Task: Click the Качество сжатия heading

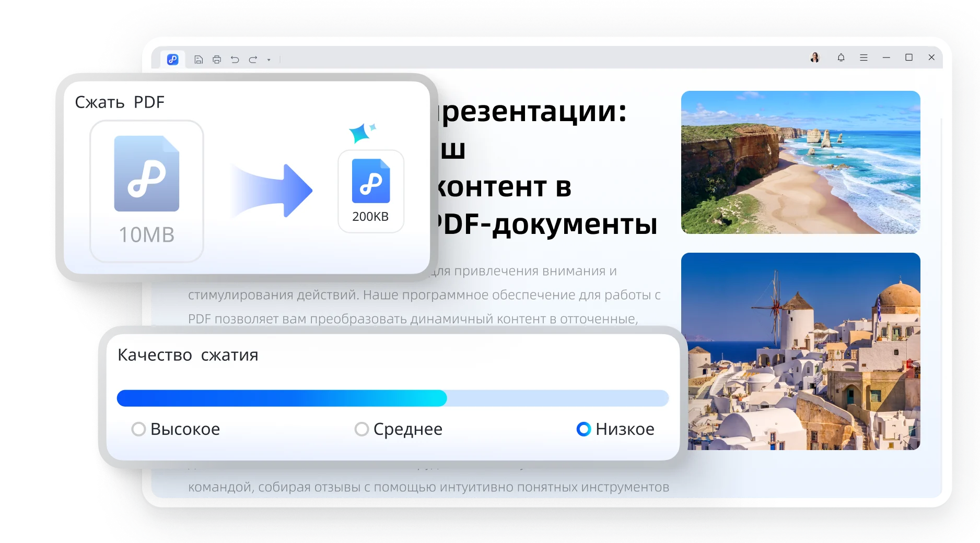Action: (x=188, y=355)
